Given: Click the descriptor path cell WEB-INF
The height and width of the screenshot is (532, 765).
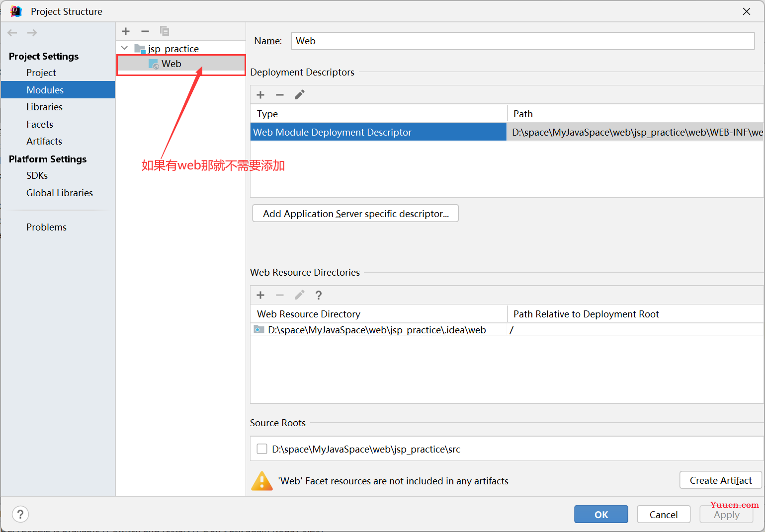Looking at the screenshot, I should tap(635, 132).
